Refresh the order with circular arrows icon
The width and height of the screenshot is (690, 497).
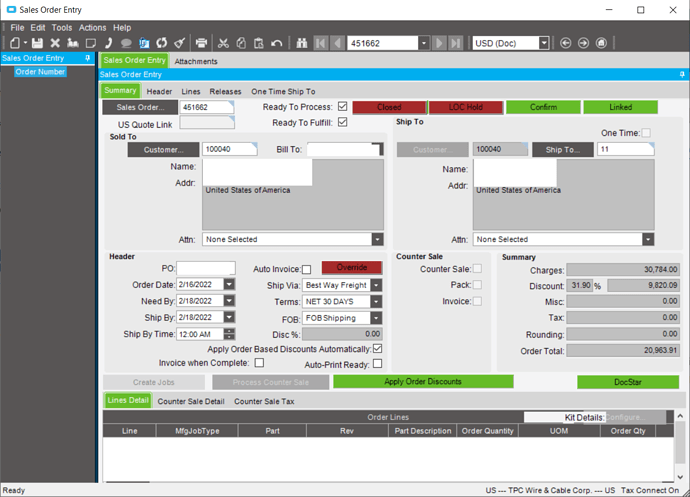click(162, 43)
